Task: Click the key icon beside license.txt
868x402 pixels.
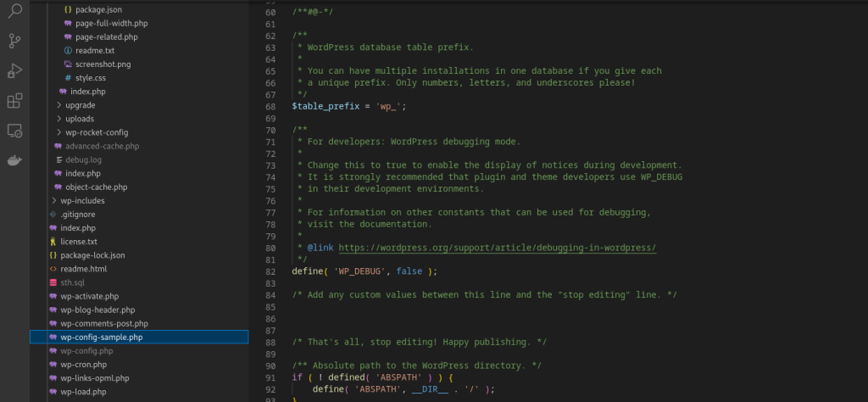Action: (53, 242)
